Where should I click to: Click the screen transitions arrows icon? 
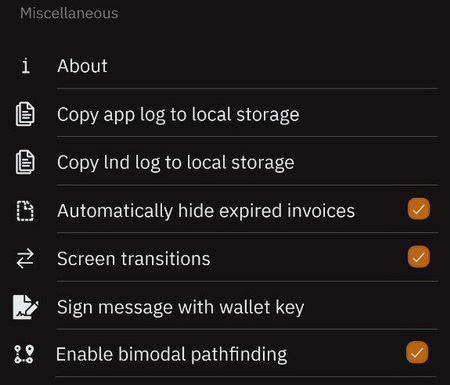pyautogui.click(x=25, y=259)
